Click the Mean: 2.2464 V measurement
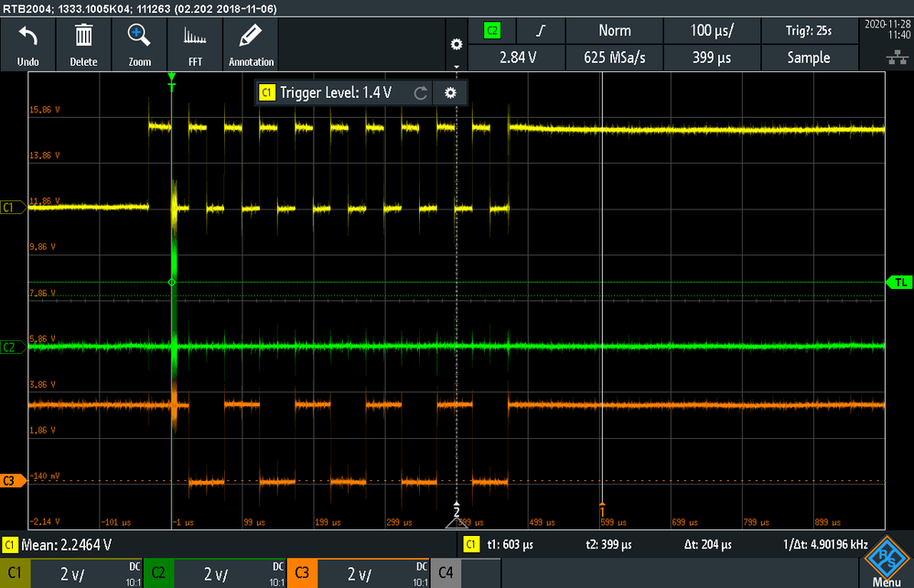The height and width of the screenshot is (588, 914). point(66,545)
